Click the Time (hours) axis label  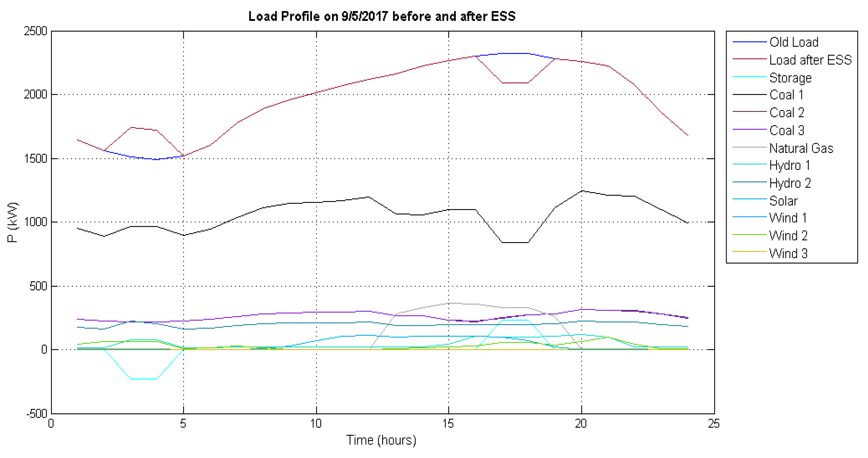click(x=381, y=440)
